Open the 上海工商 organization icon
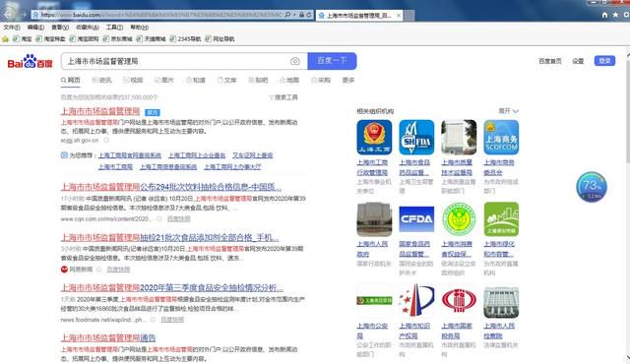 click(374, 138)
